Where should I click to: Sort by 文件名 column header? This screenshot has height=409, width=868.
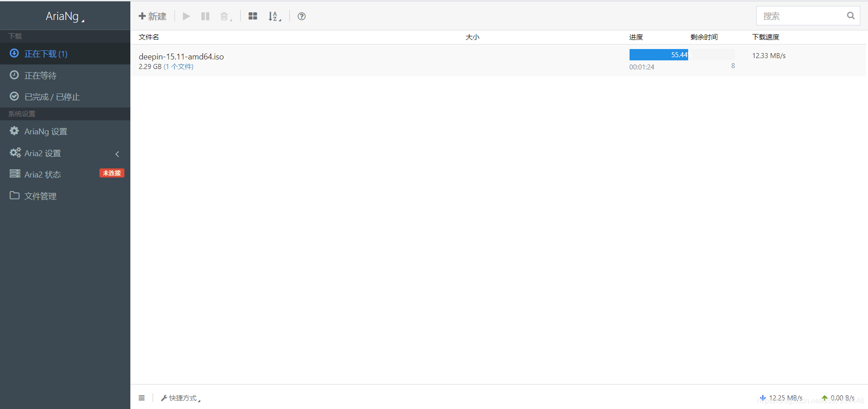click(149, 37)
